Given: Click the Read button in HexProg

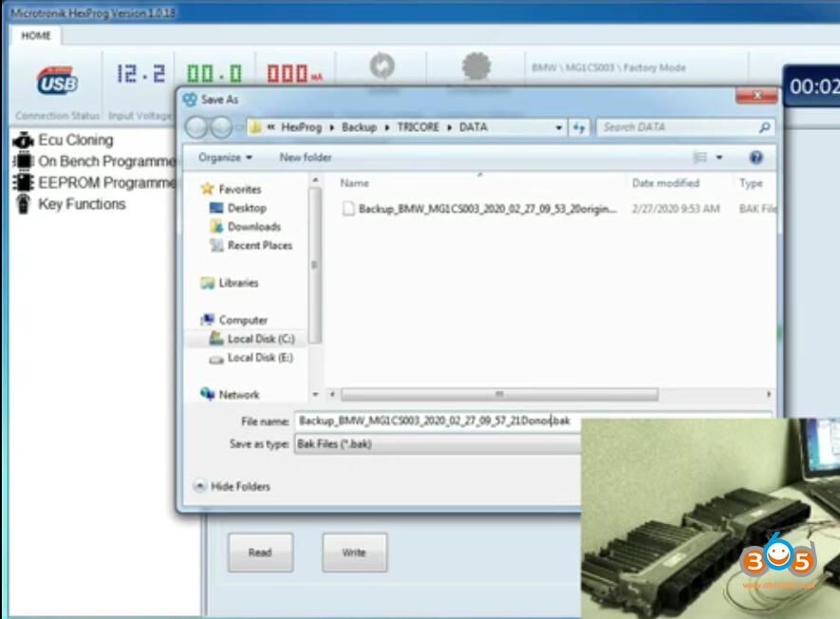Looking at the screenshot, I should [x=260, y=553].
